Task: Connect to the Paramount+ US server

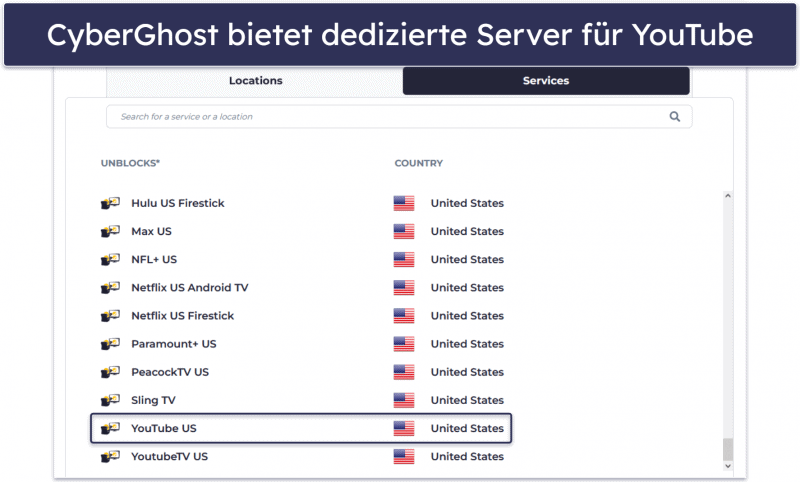Action: (173, 343)
